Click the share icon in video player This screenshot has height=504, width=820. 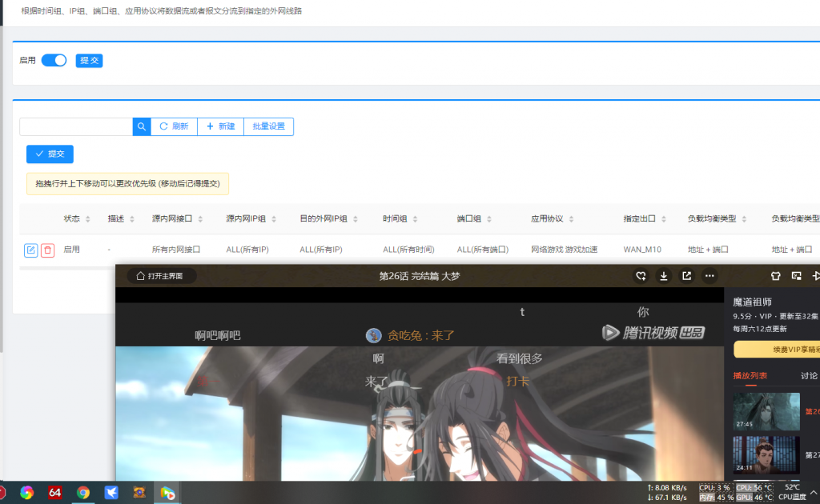coord(686,276)
